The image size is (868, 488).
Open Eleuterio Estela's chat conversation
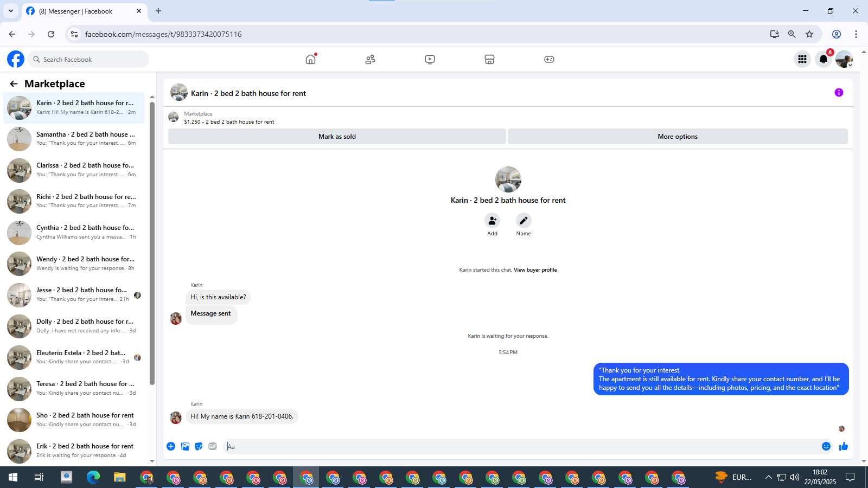pyautogui.click(x=74, y=357)
